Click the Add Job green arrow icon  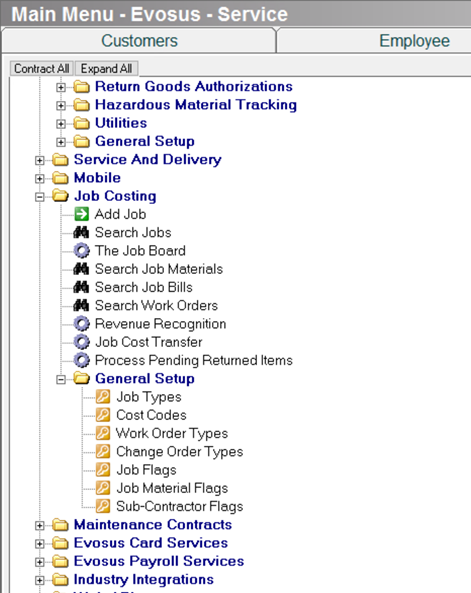81,214
